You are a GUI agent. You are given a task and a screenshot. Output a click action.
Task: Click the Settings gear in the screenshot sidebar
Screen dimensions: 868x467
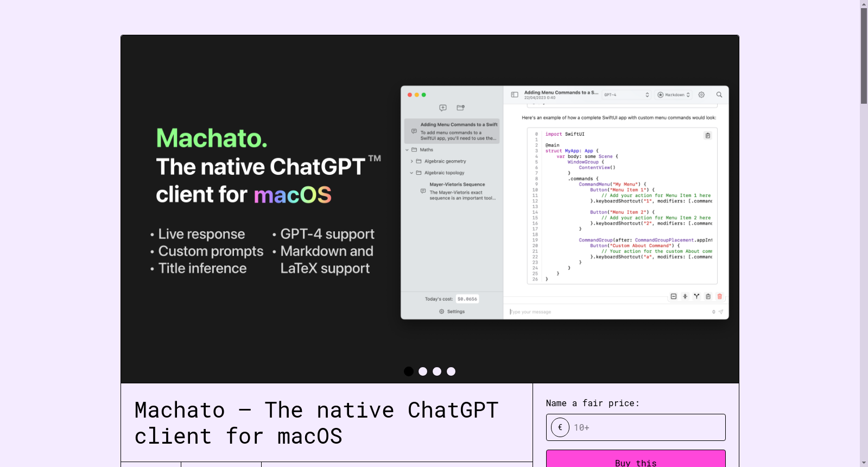tap(442, 312)
